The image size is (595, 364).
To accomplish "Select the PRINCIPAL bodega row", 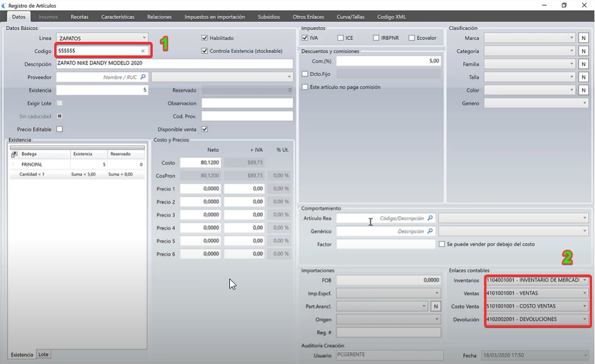I will coord(77,164).
